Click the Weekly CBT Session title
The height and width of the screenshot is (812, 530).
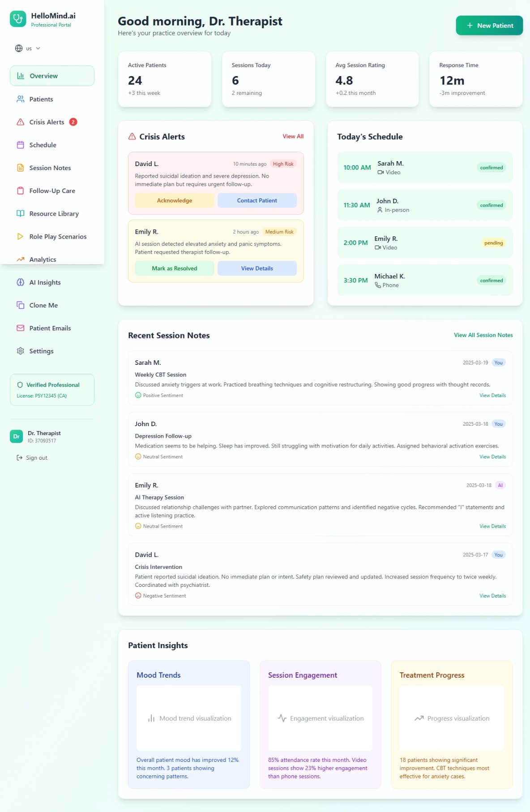click(x=161, y=375)
